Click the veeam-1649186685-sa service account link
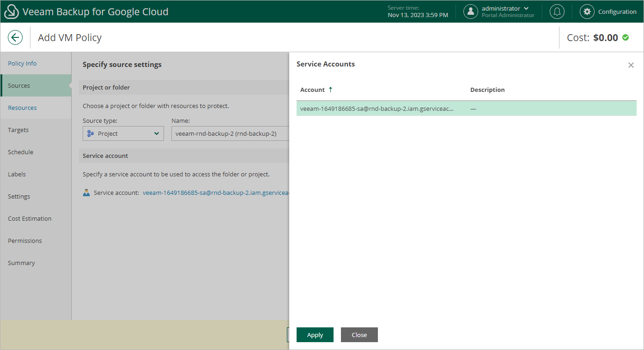The width and height of the screenshot is (644, 350). (x=216, y=193)
